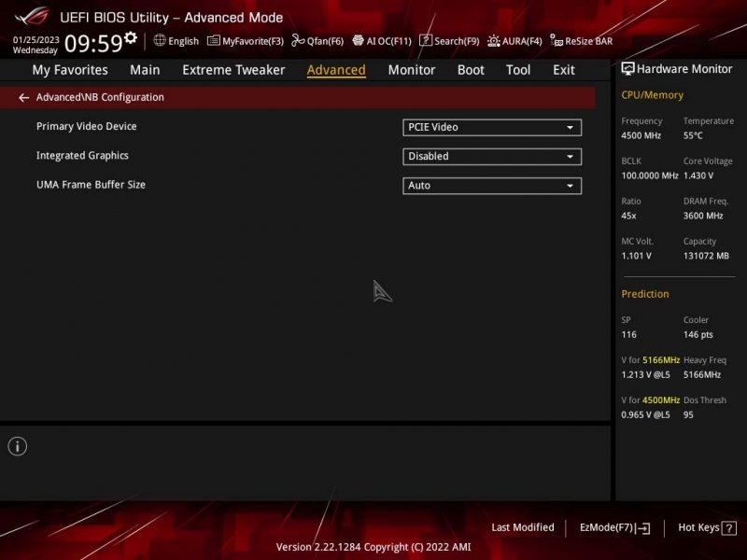Click the SP value 116

coord(628,335)
